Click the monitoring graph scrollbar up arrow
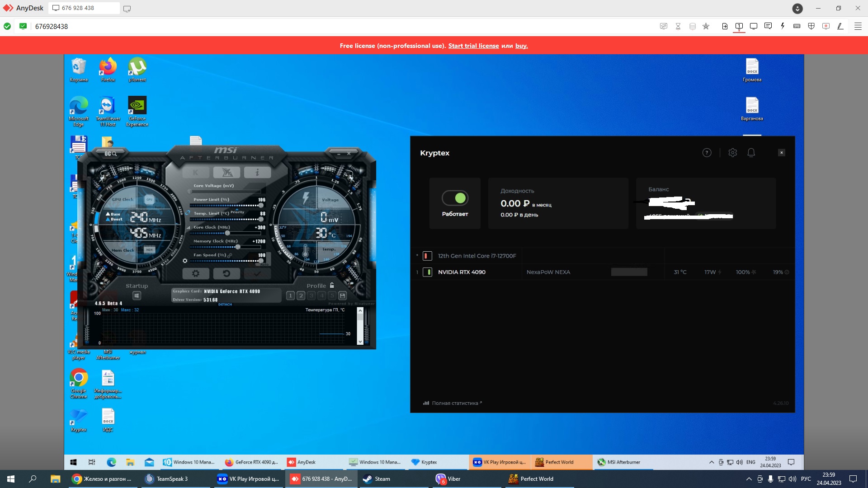Image resolution: width=868 pixels, height=488 pixels. (x=360, y=311)
